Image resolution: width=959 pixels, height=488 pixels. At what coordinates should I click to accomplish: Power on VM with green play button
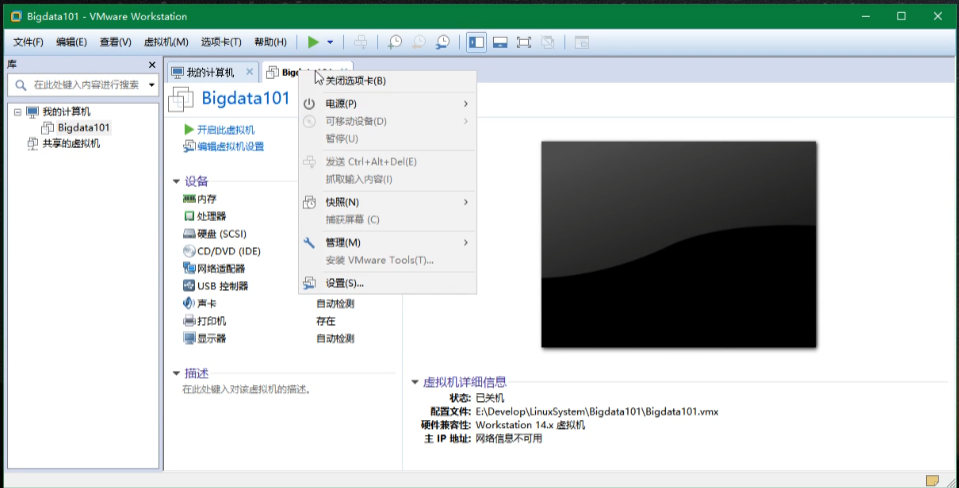point(313,42)
